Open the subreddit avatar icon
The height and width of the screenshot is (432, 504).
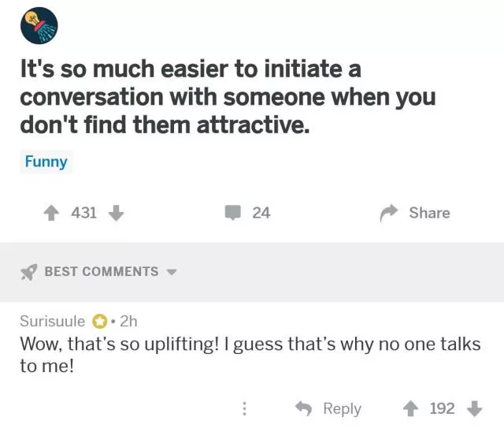39,26
